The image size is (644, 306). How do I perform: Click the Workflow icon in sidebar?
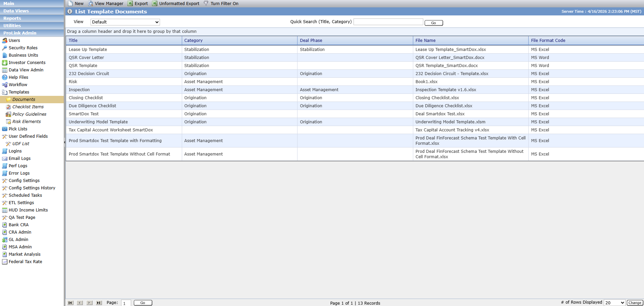pos(5,85)
